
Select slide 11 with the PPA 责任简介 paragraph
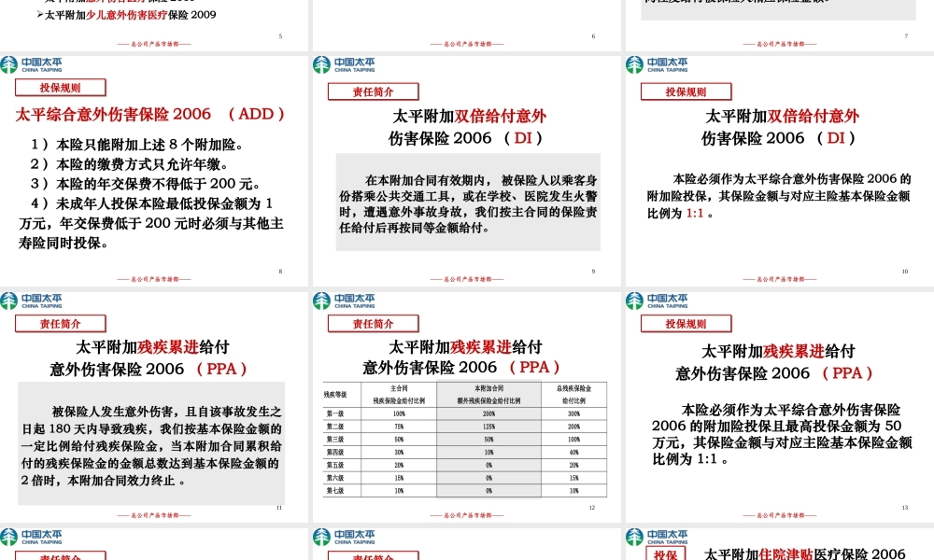[x=154, y=406]
